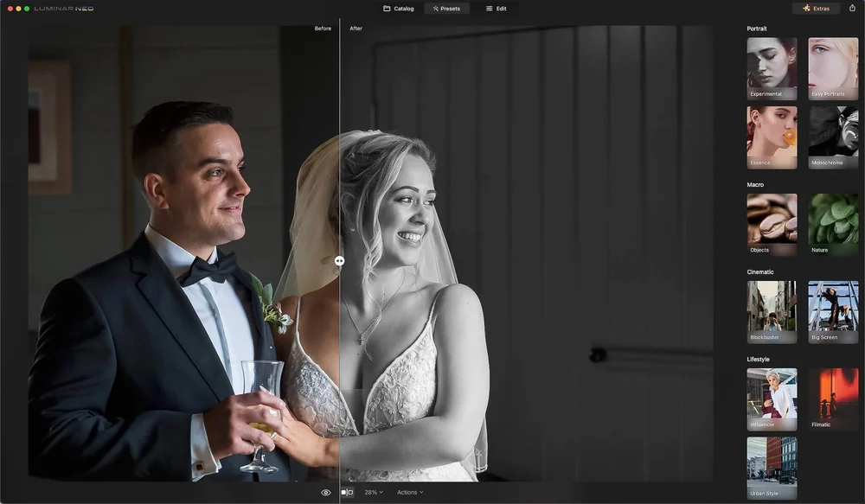
Task: Click the Cinematic section heading
Action: coord(760,271)
